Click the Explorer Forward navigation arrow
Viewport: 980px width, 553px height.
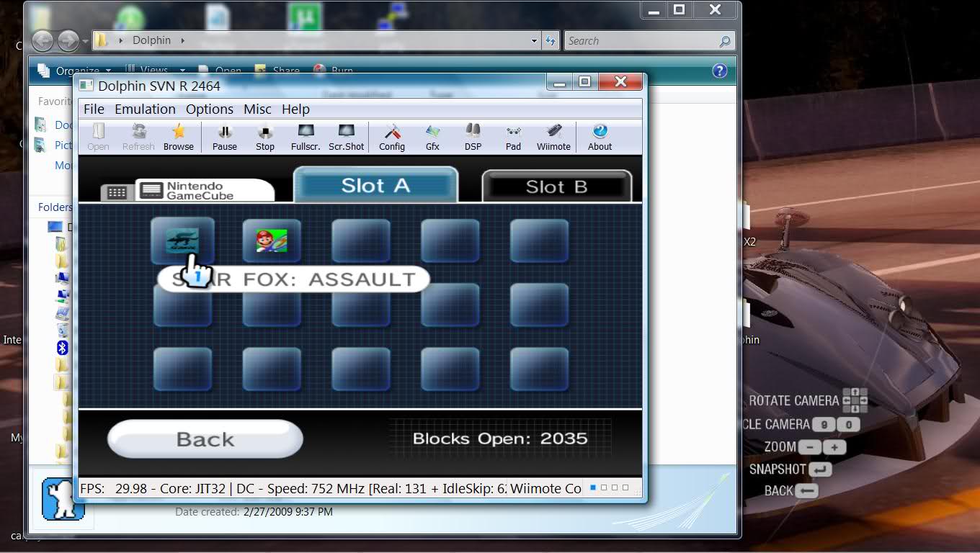[x=68, y=41]
